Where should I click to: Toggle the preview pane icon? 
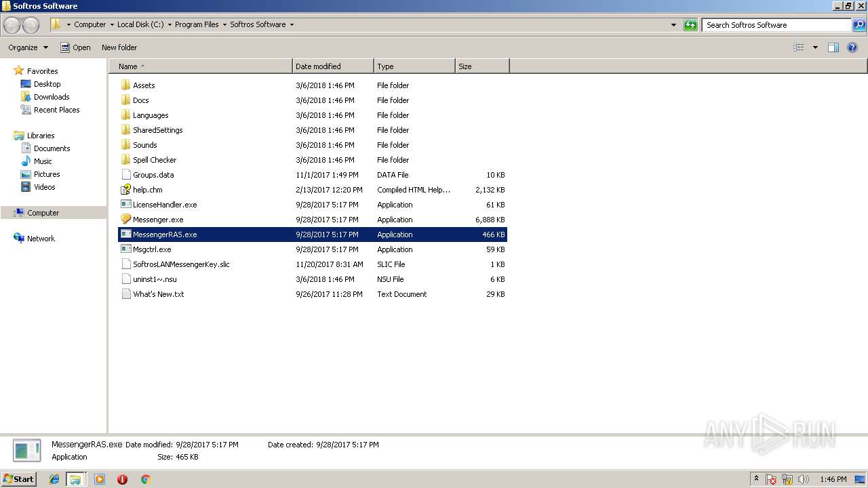pyautogui.click(x=833, y=47)
